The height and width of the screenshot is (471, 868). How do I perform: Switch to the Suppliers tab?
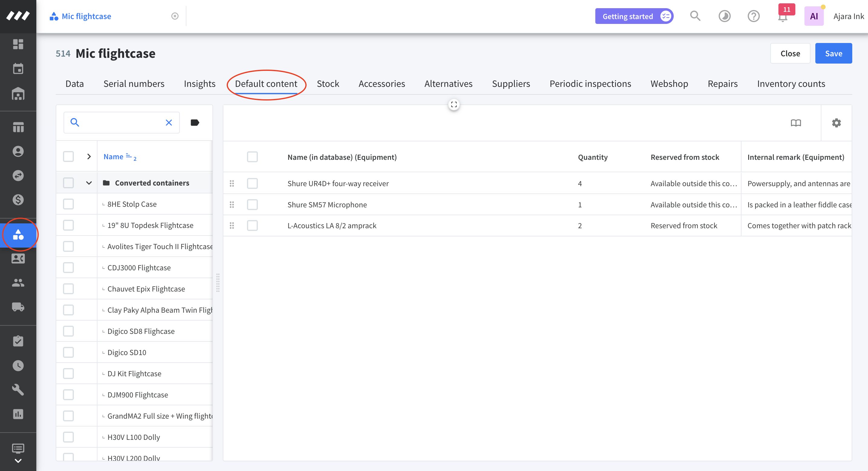click(511, 84)
